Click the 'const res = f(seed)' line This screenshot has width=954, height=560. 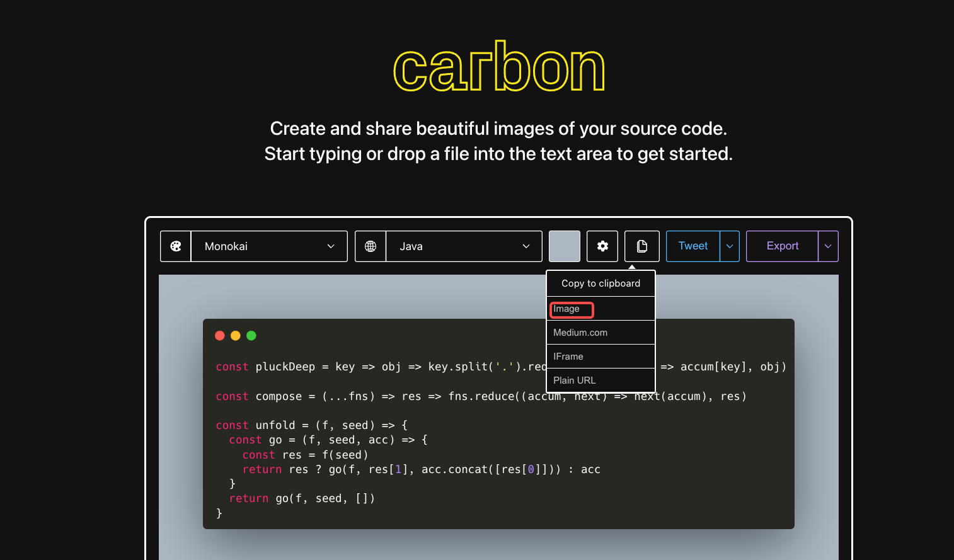[x=305, y=455]
